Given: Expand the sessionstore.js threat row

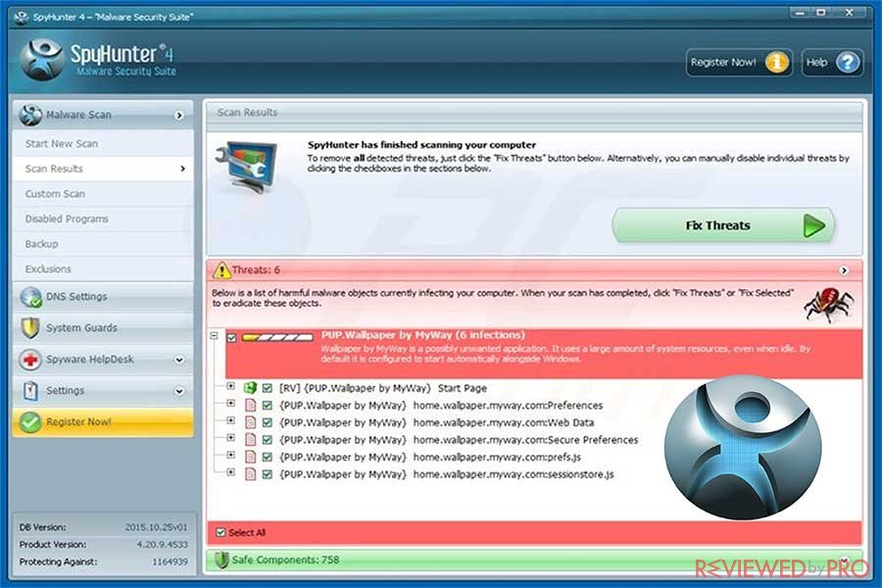Looking at the screenshot, I should click(230, 472).
